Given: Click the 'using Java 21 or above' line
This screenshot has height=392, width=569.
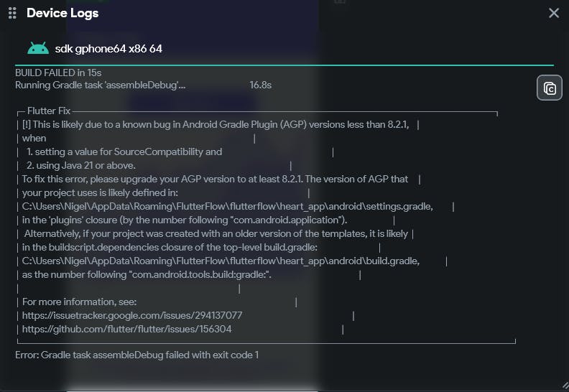Looking at the screenshot, I should click(91, 165).
